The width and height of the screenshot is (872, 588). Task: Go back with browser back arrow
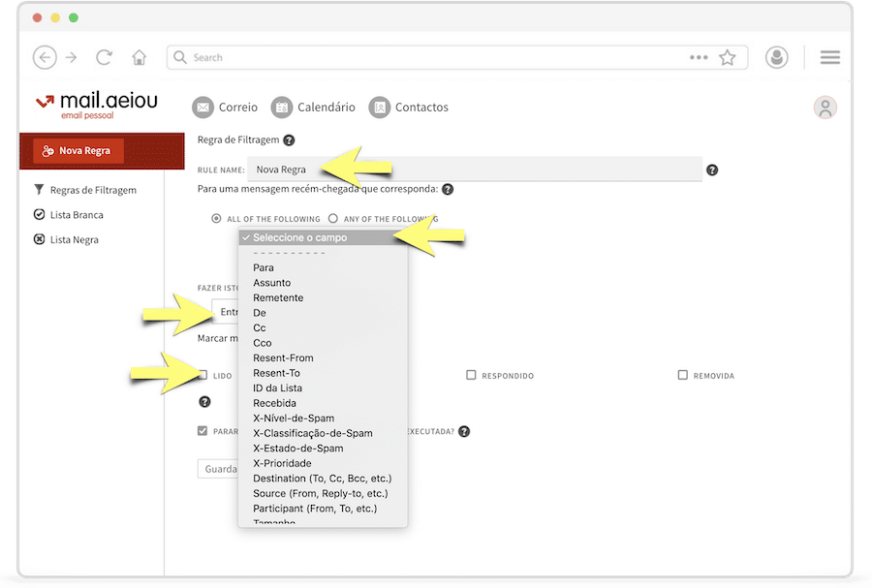tap(45, 57)
